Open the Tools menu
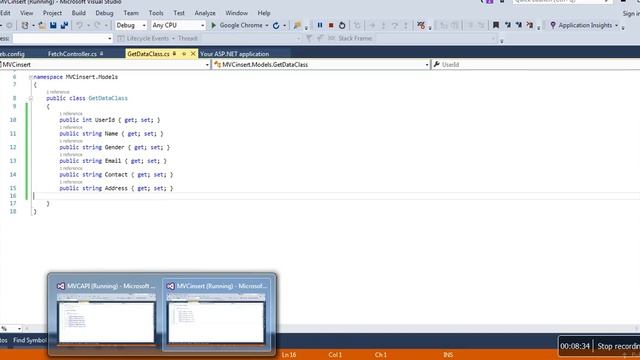 [x=156, y=13]
